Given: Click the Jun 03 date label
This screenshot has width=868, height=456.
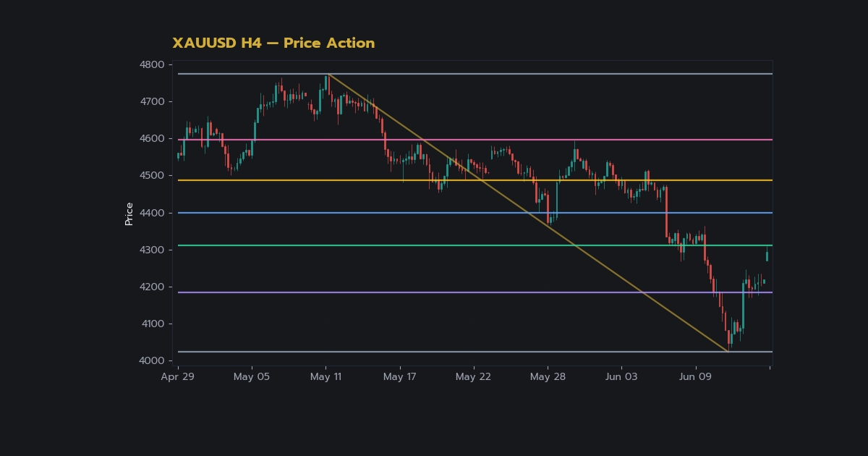Looking at the screenshot, I should [622, 377].
